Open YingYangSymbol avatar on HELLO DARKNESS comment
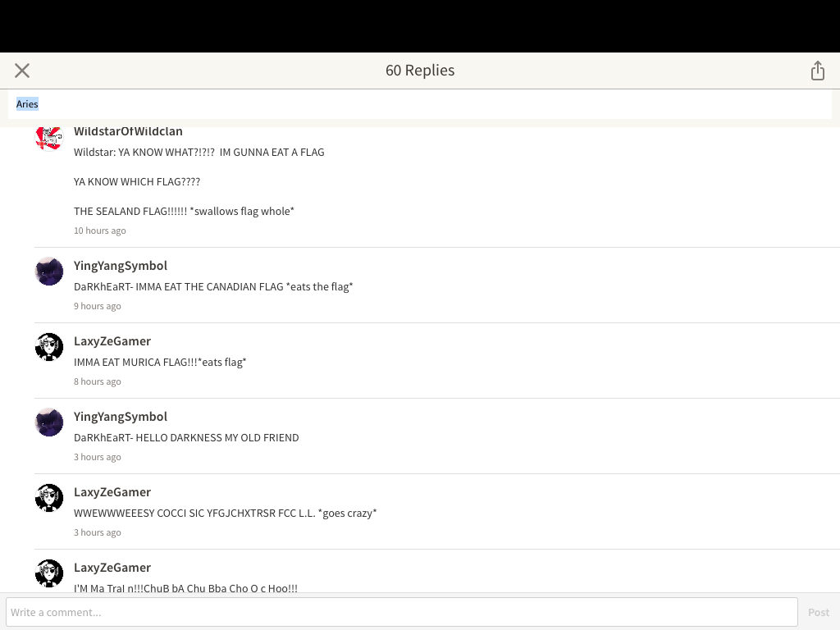The image size is (840, 630). pos(49,422)
